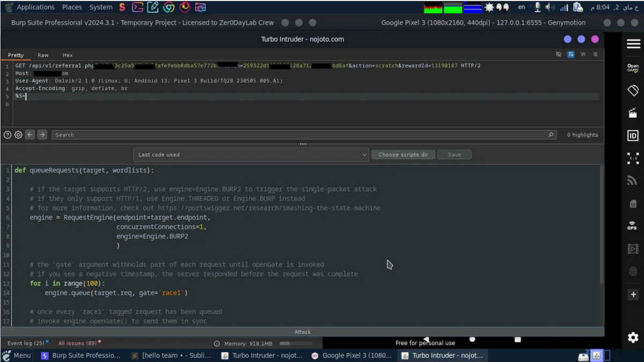The width and height of the screenshot is (644, 362).
Task: Switch to the Raw tab
Action: tap(43, 55)
